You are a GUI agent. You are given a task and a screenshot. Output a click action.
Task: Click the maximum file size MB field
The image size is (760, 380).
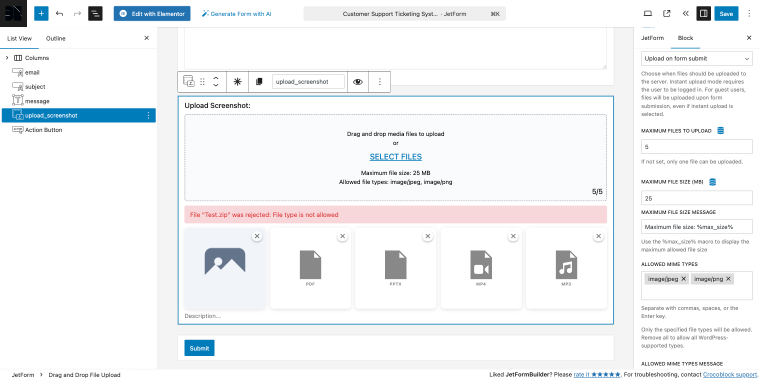coord(697,198)
